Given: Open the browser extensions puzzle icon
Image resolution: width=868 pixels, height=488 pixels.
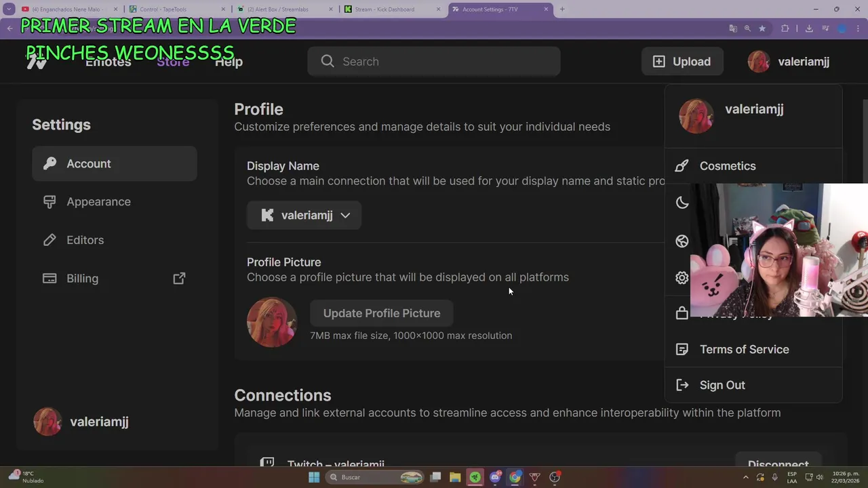Looking at the screenshot, I should click(785, 28).
